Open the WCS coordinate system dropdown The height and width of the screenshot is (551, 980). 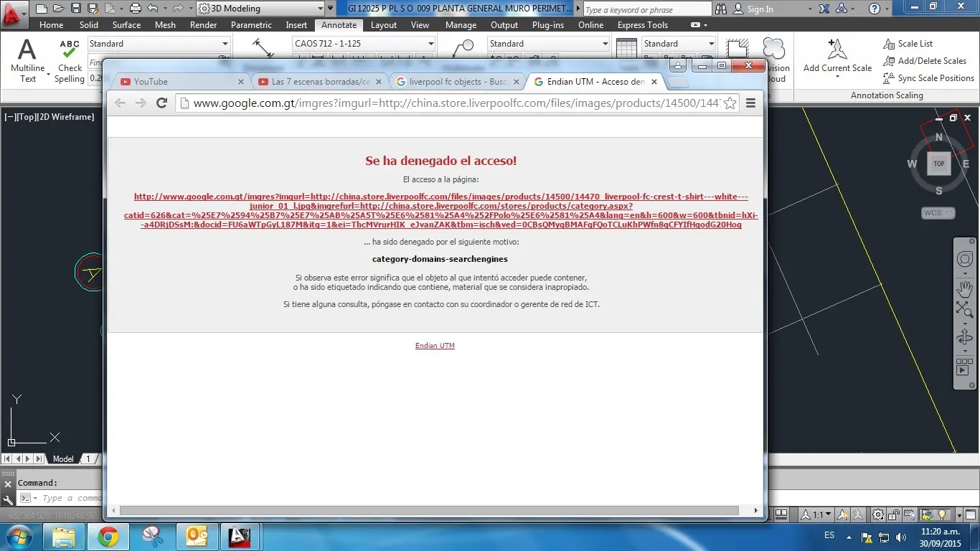[938, 213]
